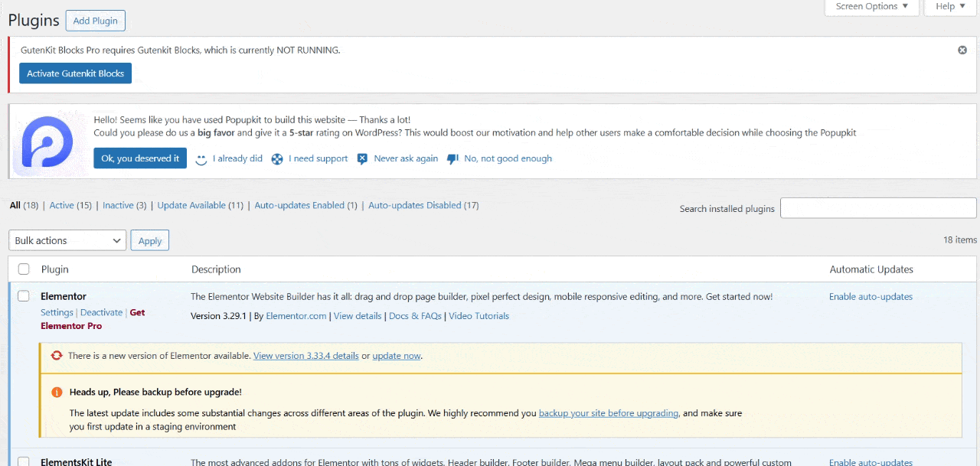Click the Elementor update refresh icon
Screen dimensions: 980x466
point(57,356)
